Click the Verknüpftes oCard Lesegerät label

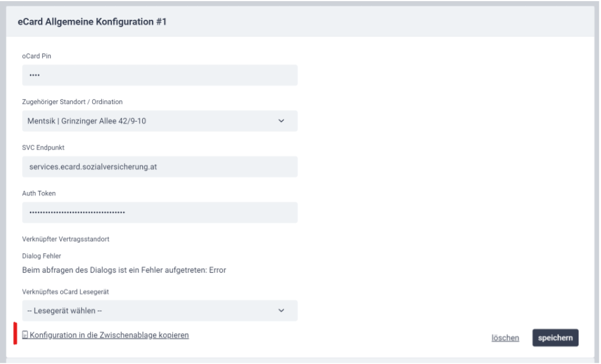coord(65,292)
